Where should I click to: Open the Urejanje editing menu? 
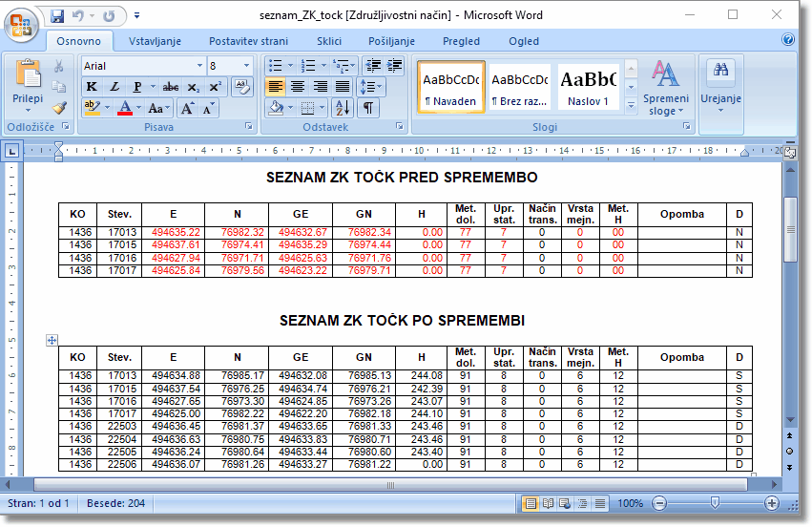pyautogui.click(x=720, y=88)
